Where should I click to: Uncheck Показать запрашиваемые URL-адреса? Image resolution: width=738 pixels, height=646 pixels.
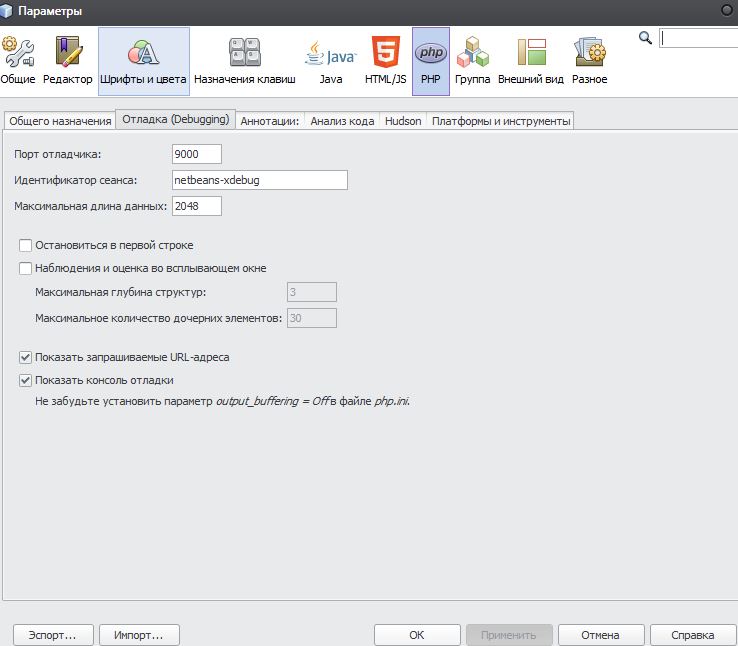(26, 357)
